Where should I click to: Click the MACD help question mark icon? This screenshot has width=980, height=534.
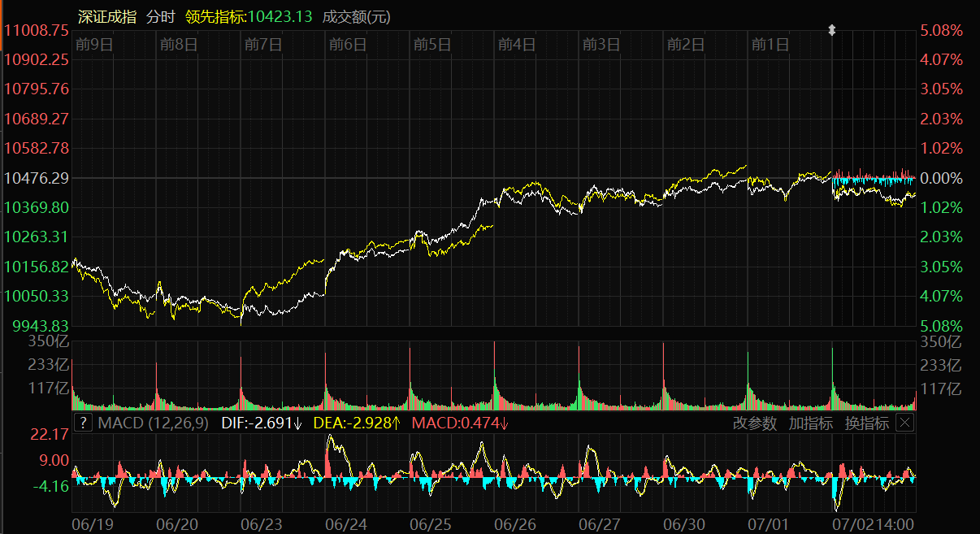(83, 423)
